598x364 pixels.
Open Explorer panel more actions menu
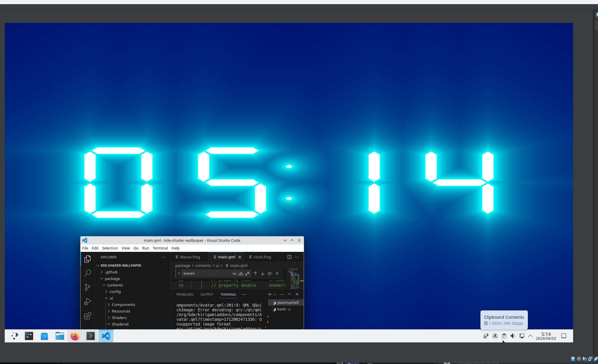click(x=163, y=257)
